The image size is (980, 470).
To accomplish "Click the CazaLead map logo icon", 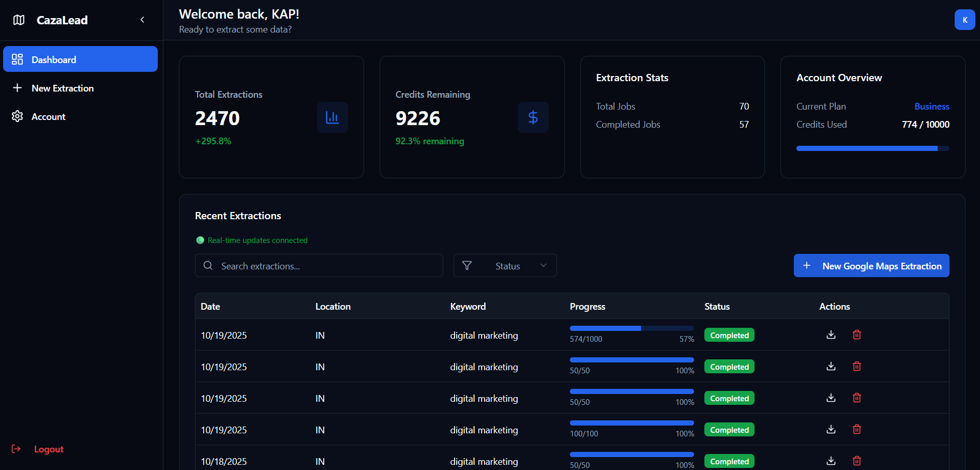I will tap(19, 20).
